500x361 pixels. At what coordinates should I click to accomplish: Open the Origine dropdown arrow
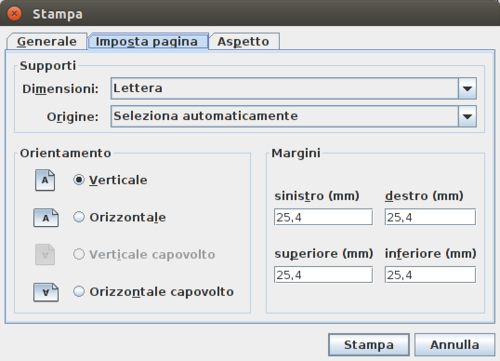tap(467, 116)
